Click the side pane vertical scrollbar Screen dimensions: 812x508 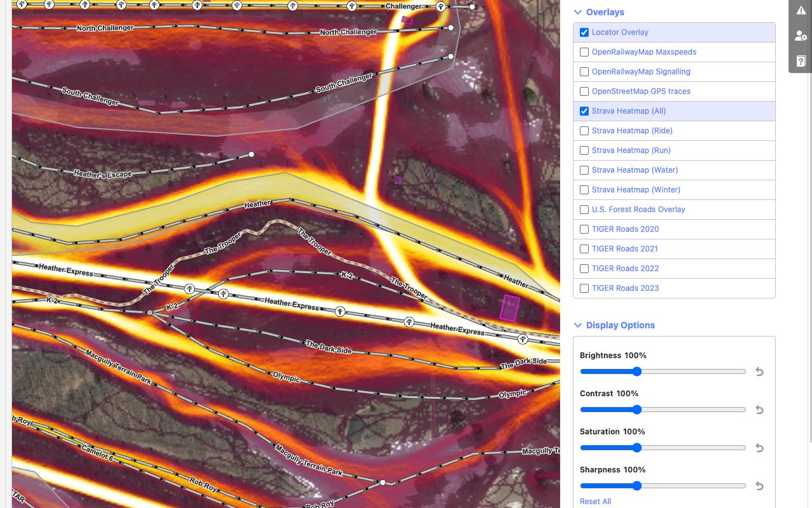[809, 222]
